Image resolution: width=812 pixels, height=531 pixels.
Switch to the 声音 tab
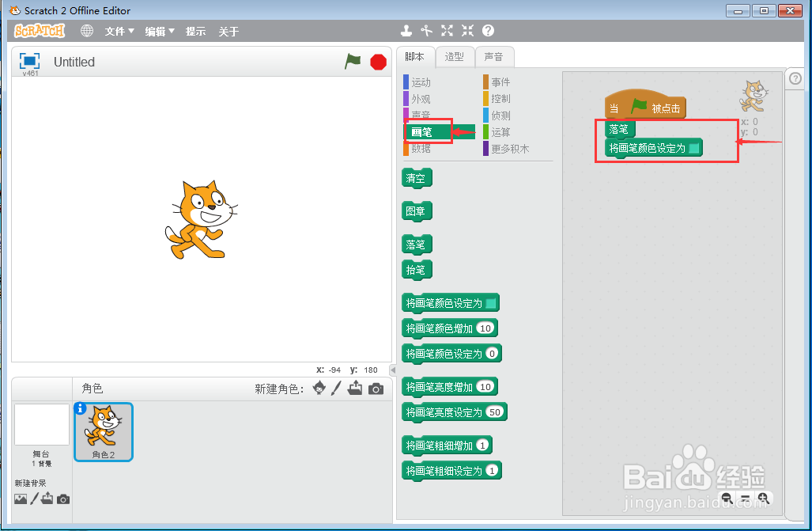click(494, 57)
